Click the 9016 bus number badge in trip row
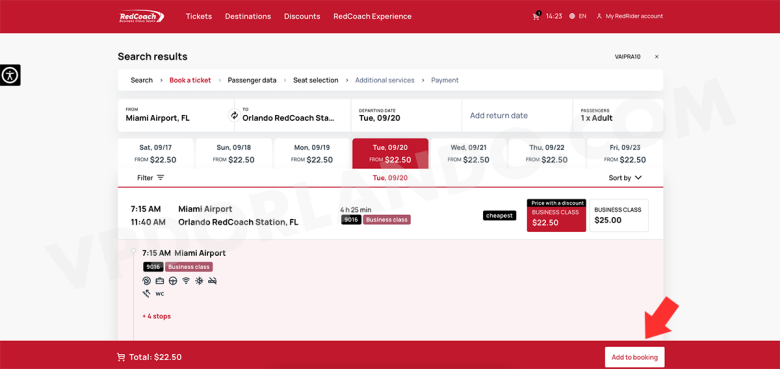 [351, 220]
